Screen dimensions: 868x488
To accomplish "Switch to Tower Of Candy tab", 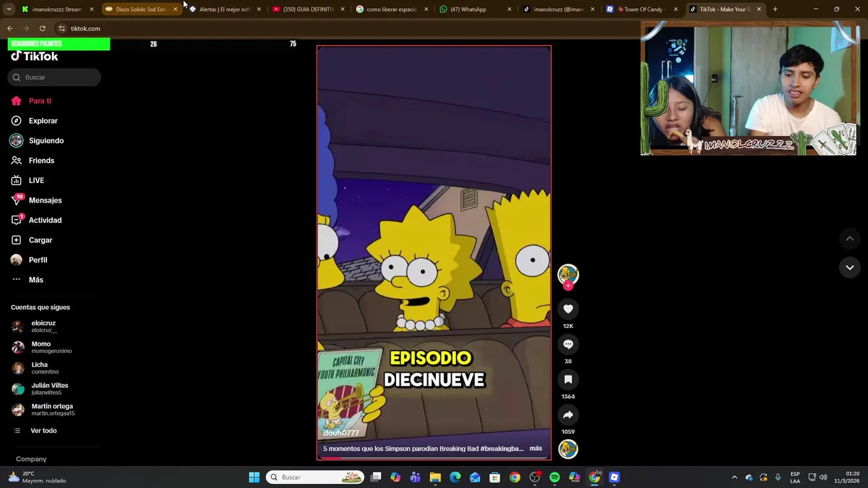I will coord(641,9).
